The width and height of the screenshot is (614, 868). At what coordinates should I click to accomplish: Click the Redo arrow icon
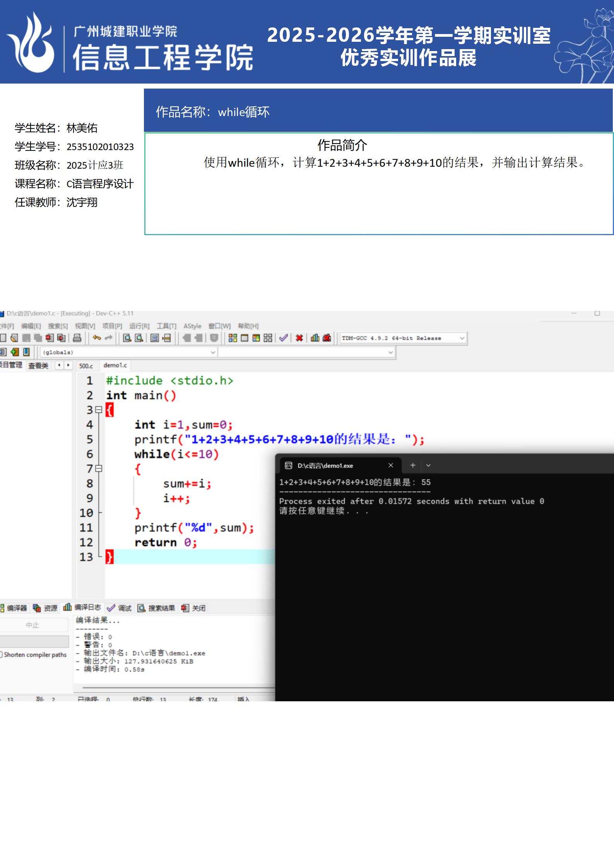(x=109, y=338)
